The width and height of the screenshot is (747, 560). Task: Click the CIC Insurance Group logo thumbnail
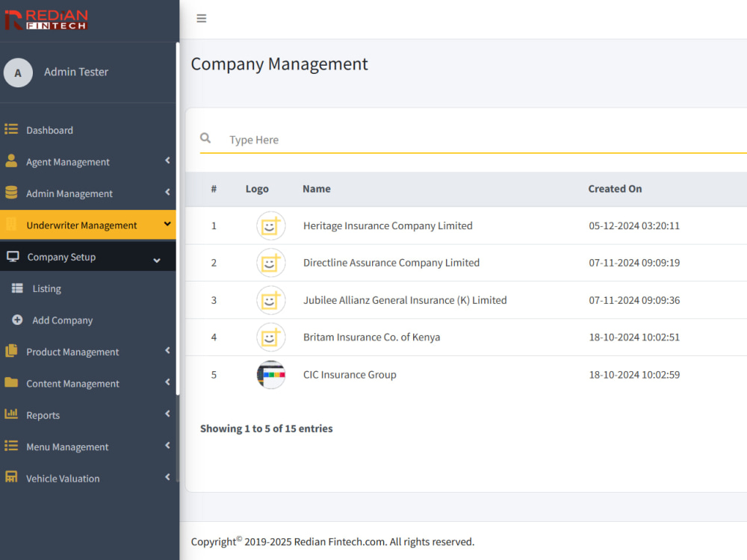click(x=270, y=375)
